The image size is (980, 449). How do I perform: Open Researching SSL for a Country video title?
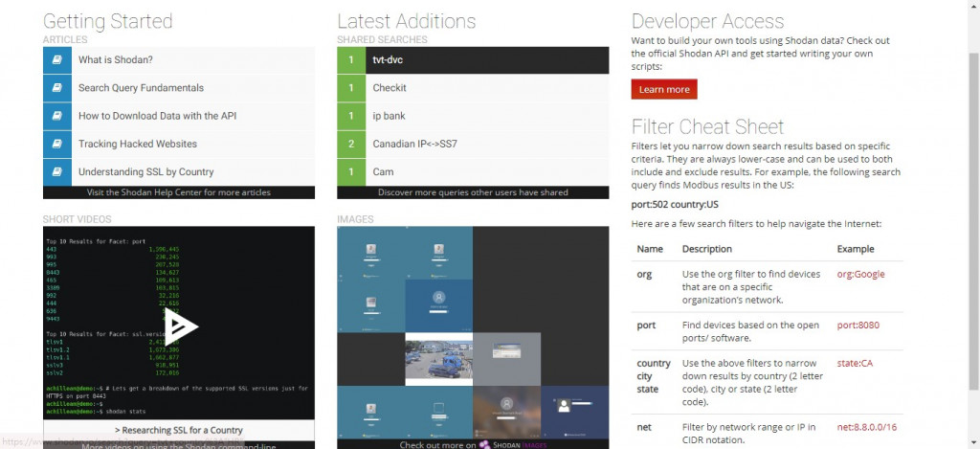179,430
